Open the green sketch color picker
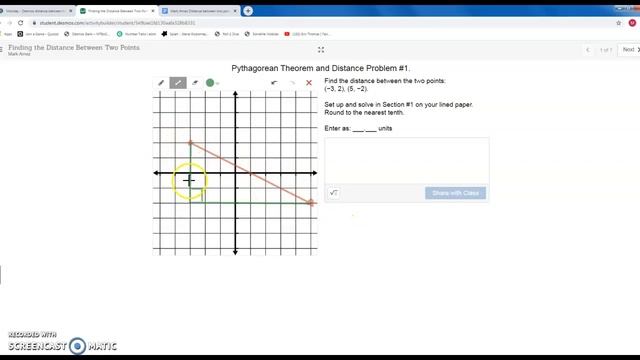 pos(212,83)
